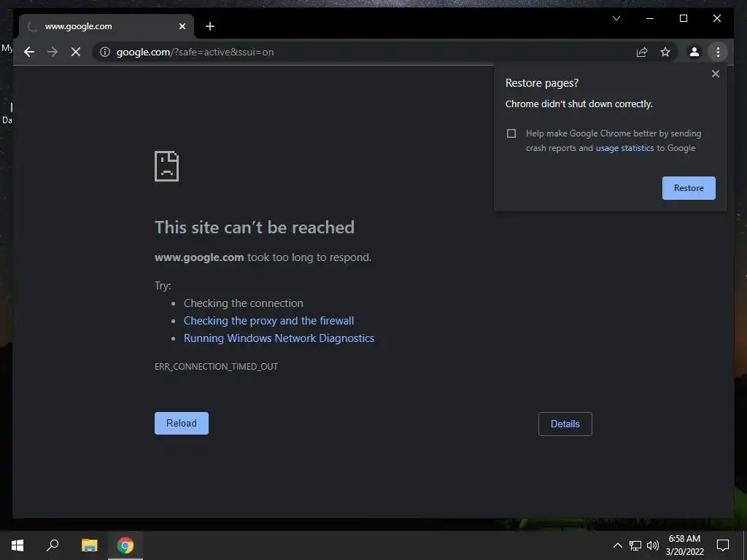Open the Chrome profile icon
This screenshot has height=560, width=747.
click(x=694, y=52)
